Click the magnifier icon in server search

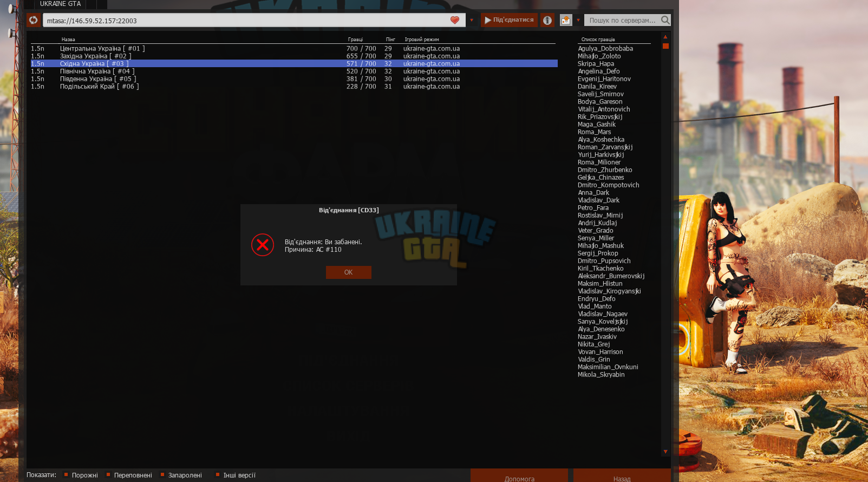point(665,20)
